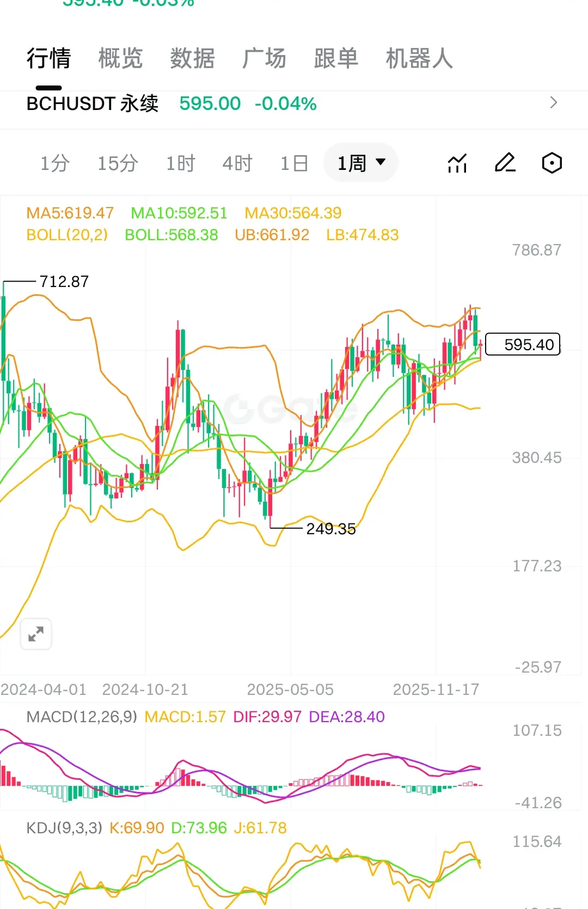Switch to the 机器人 tab

point(419,58)
